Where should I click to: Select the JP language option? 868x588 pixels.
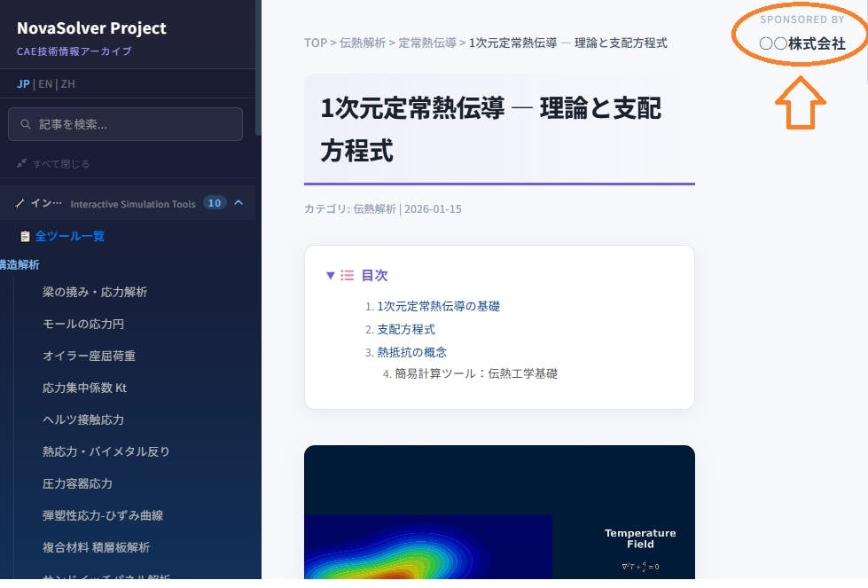(x=23, y=84)
